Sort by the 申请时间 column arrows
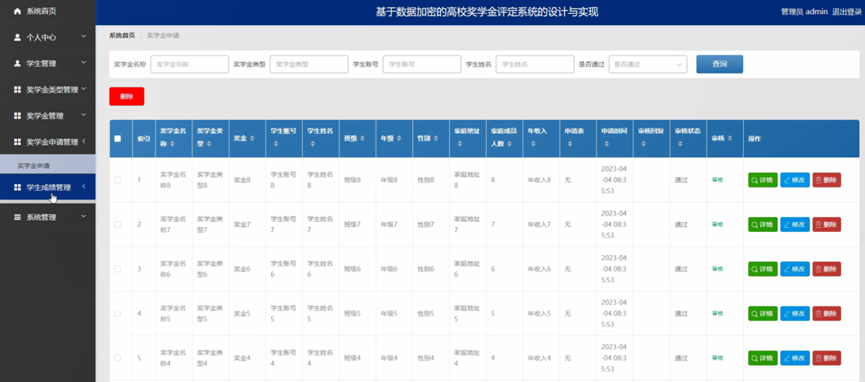Image resolution: width=865 pixels, height=382 pixels. (607, 144)
